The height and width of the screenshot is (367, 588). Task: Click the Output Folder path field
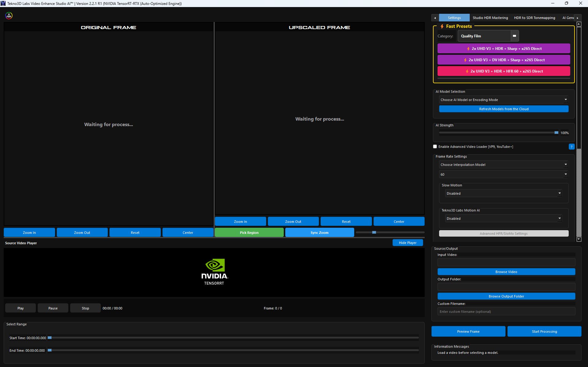pyautogui.click(x=506, y=287)
